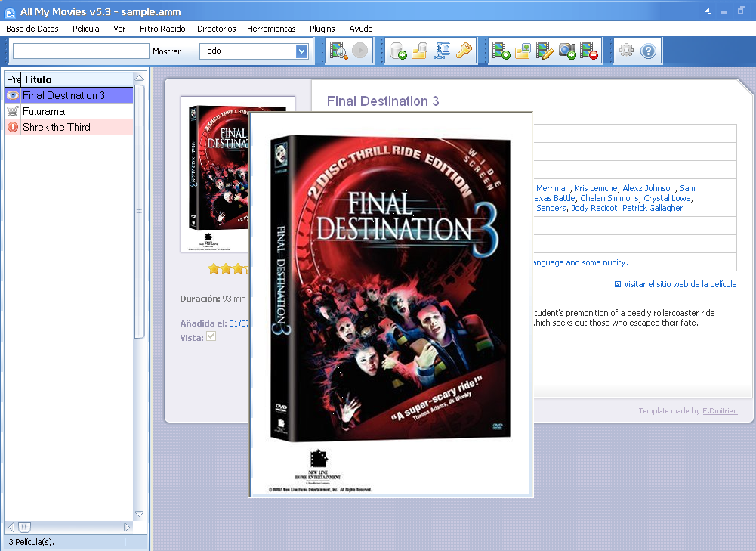Open help via question mark icon
Viewport: 756px width, 551px height.
click(649, 51)
